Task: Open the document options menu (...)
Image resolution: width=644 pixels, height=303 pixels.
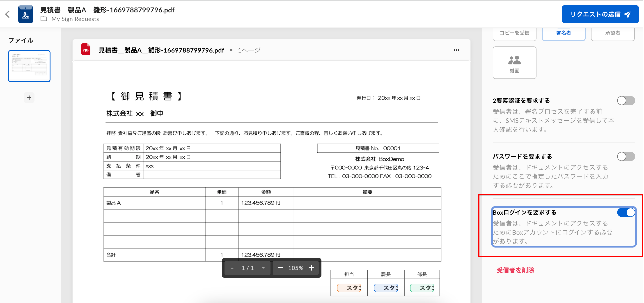Action: (x=456, y=50)
